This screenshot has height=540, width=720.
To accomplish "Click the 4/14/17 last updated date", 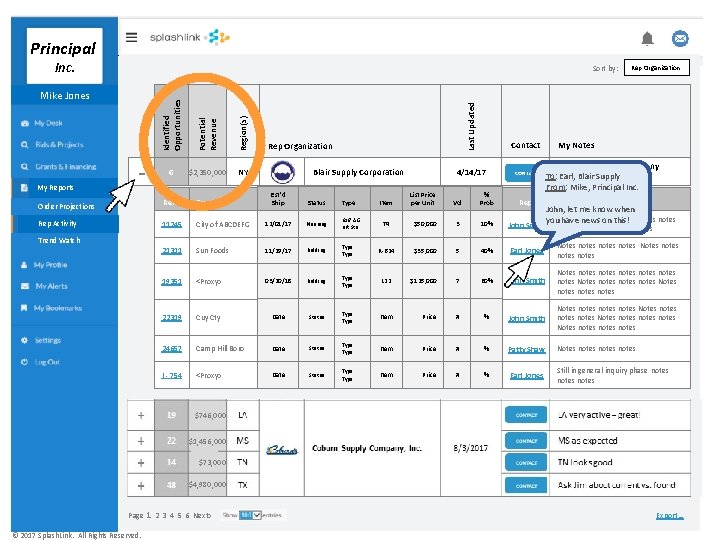I will coord(471,172).
